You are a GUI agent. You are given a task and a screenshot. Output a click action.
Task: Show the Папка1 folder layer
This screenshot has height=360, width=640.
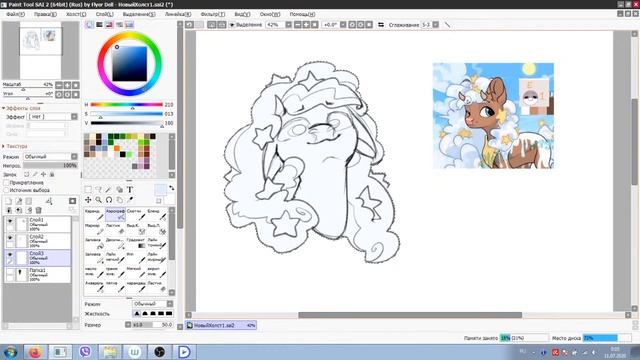tap(10, 271)
